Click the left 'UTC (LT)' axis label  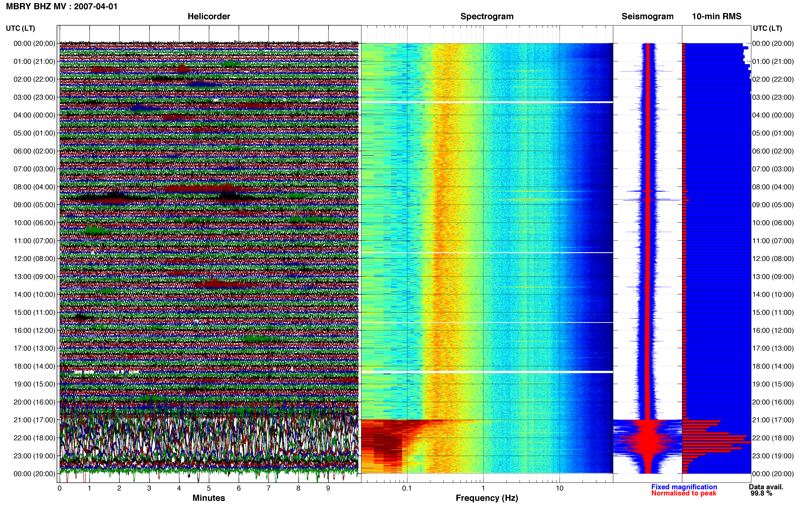coord(21,28)
